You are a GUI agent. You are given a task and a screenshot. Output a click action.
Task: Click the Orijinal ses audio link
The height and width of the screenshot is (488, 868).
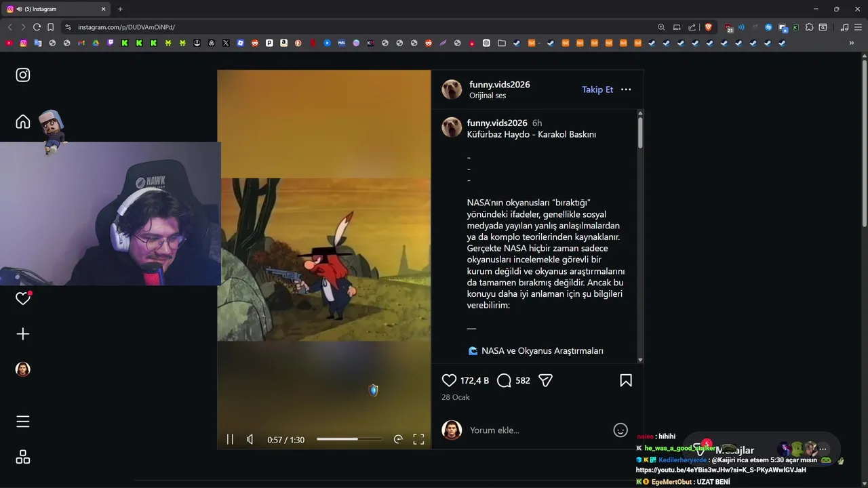point(488,96)
